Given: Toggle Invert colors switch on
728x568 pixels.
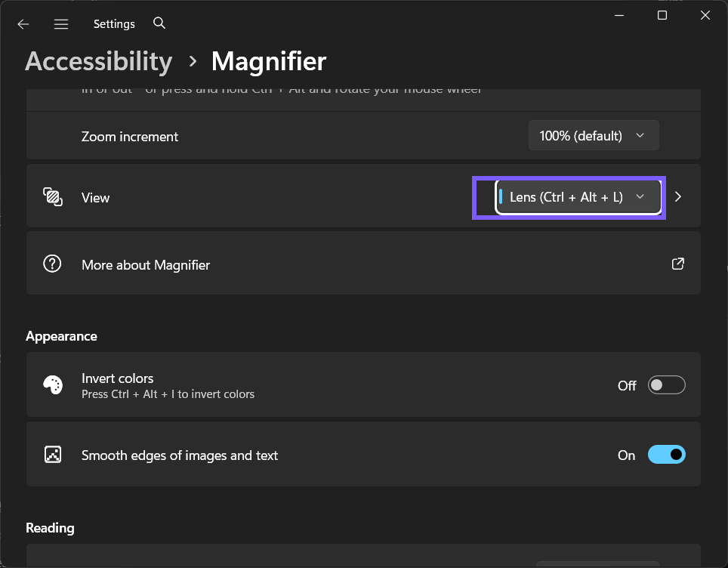Looking at the screenshot, I should tap(666, 385).
